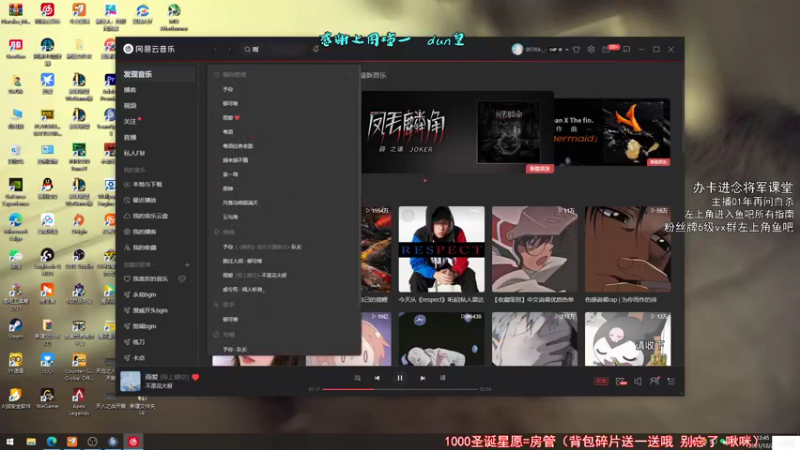Open the 凤毛麟角 JOKER banner
This screenshot has width=800, height=450.
457,132
